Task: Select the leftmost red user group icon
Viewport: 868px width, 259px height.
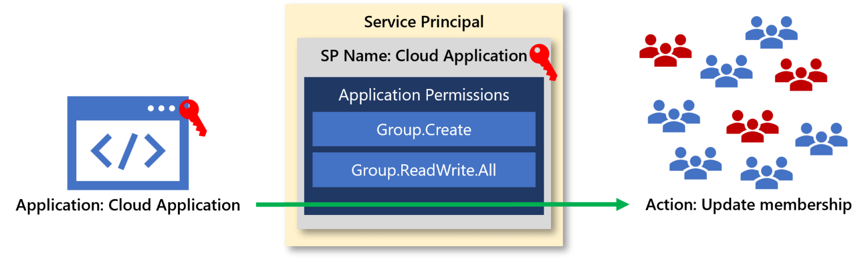Action: point(665,51)
